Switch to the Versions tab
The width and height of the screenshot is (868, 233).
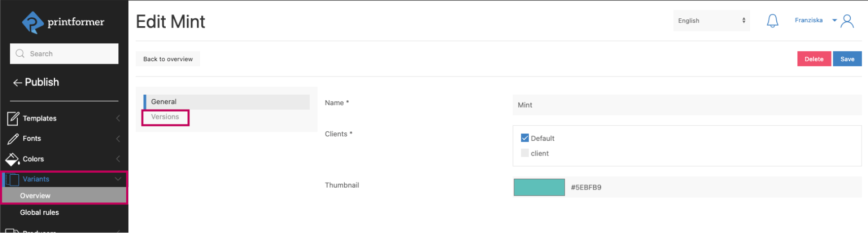[165, 117]
